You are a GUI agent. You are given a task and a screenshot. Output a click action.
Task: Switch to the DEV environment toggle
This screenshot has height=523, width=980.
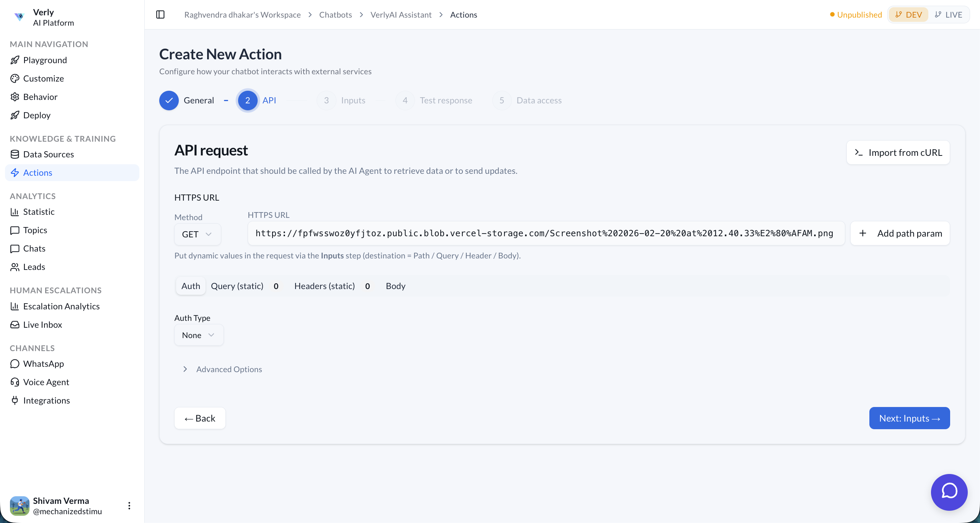pos(908,14)
